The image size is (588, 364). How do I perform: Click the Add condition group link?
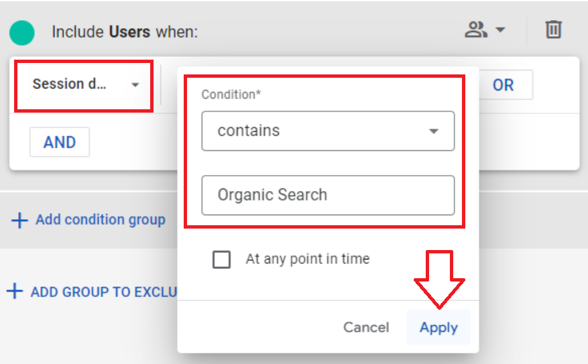101,220
